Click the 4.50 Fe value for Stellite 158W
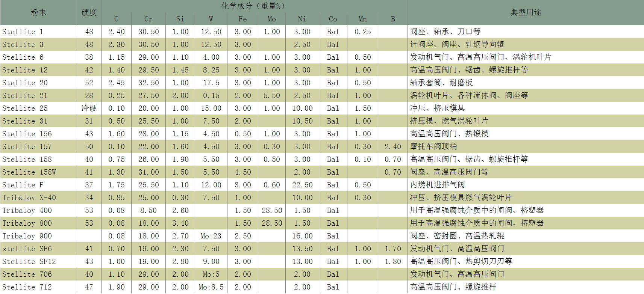This screenshot has width=644, height=294. (242, 172)
